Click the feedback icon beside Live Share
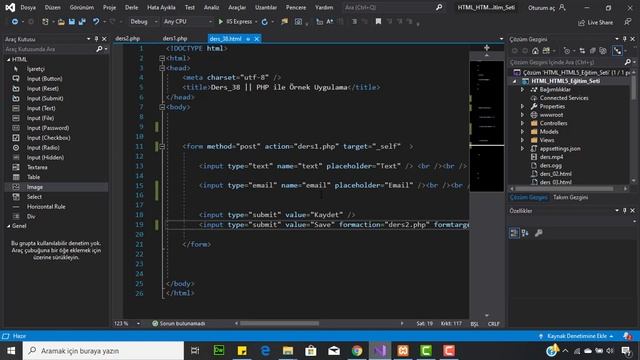This screenshot has height=360, width=640. (x=628, y=22)
